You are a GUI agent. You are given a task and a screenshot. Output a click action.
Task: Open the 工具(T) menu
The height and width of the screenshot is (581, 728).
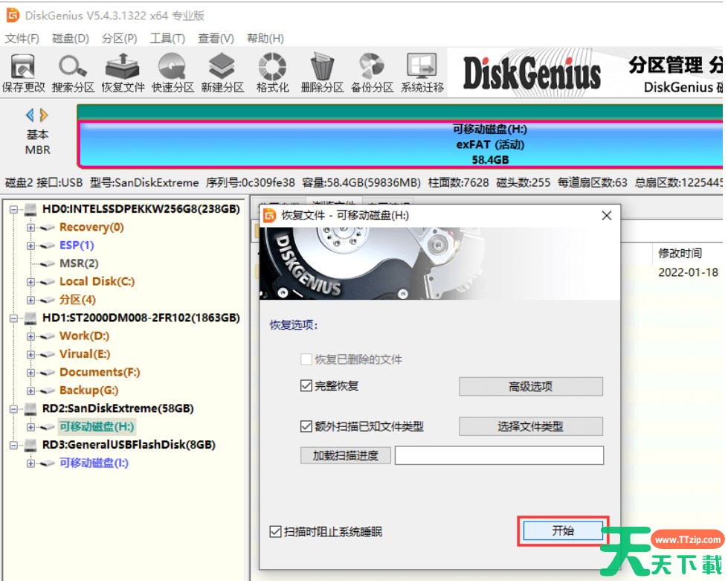[x=167, y=39]
